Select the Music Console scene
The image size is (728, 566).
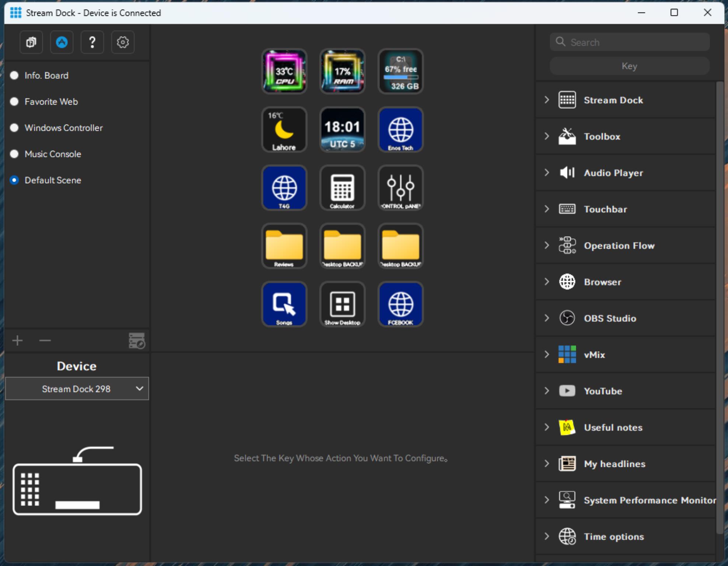[52, 154]
